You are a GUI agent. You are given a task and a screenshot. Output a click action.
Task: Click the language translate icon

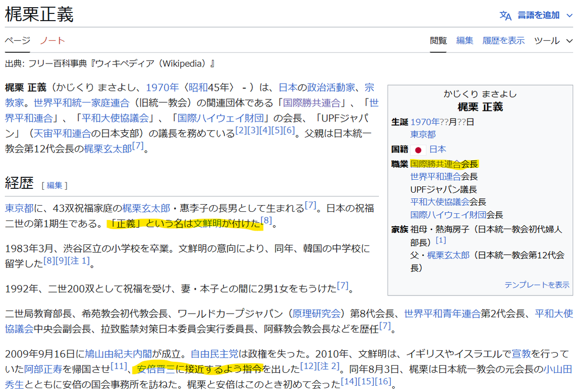point(505,15)
